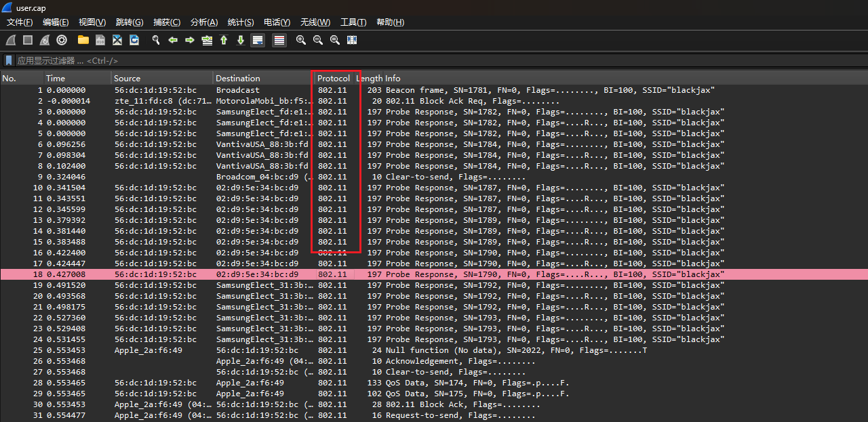Toggle packet list colorization
The width and height of the screenshot is (868, 422).
click(x=279, y=40)
